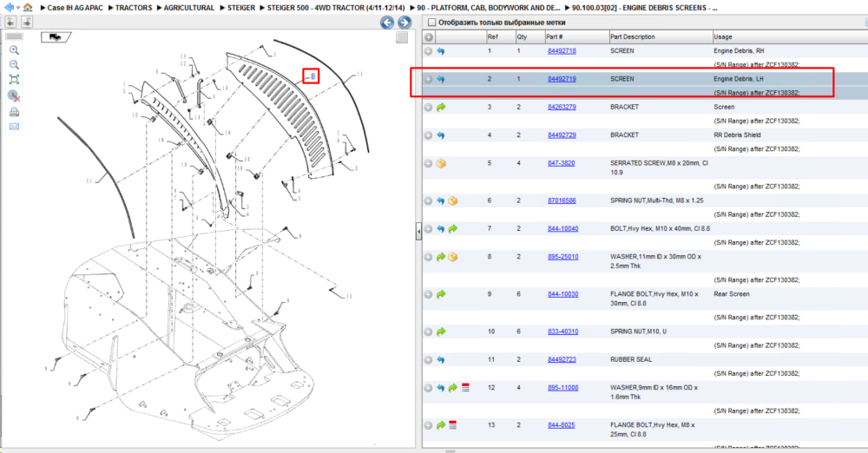Open part number link 847-3820
The image size is (868, 453).
point(562,163)
